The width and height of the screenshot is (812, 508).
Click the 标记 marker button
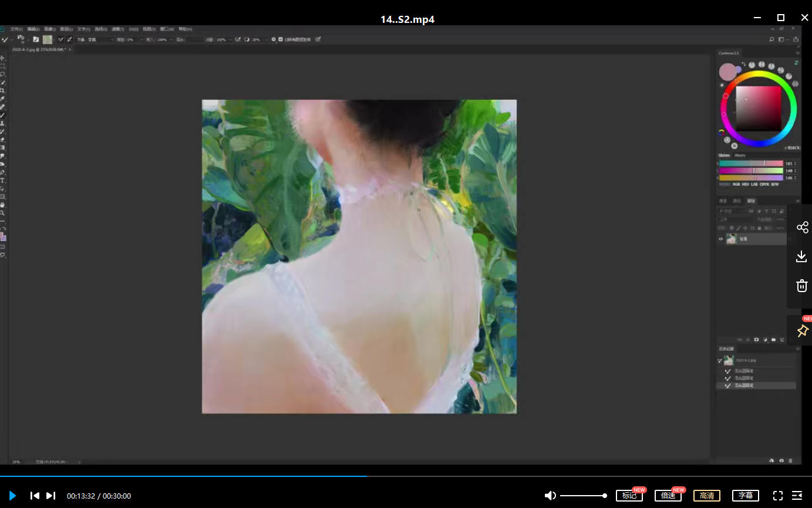coord(629,496)
